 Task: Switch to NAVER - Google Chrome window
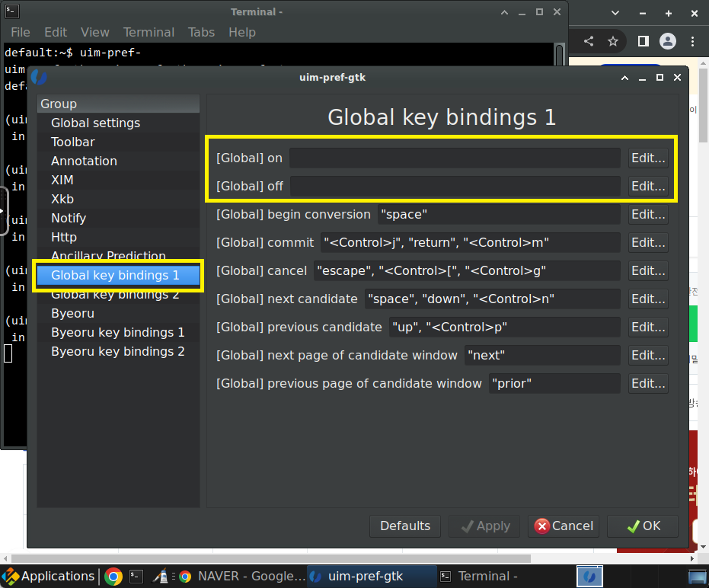pos(242,577)
